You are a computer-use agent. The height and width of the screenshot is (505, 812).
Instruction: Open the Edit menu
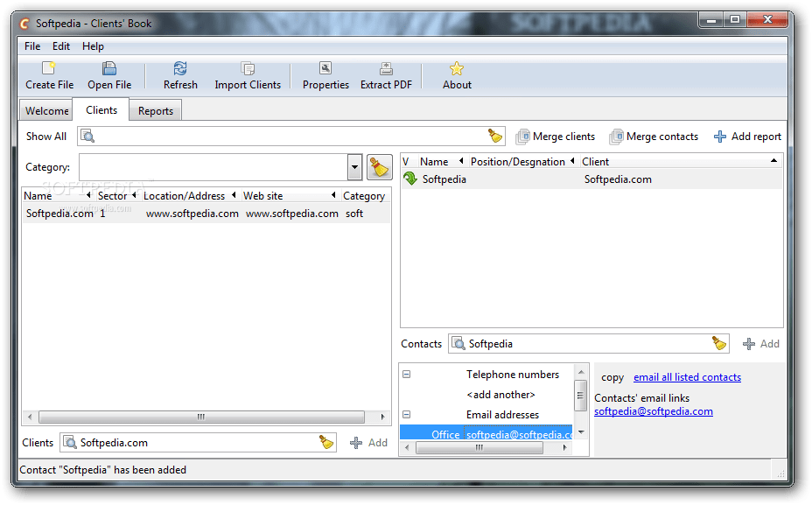[x=61, y=46]
